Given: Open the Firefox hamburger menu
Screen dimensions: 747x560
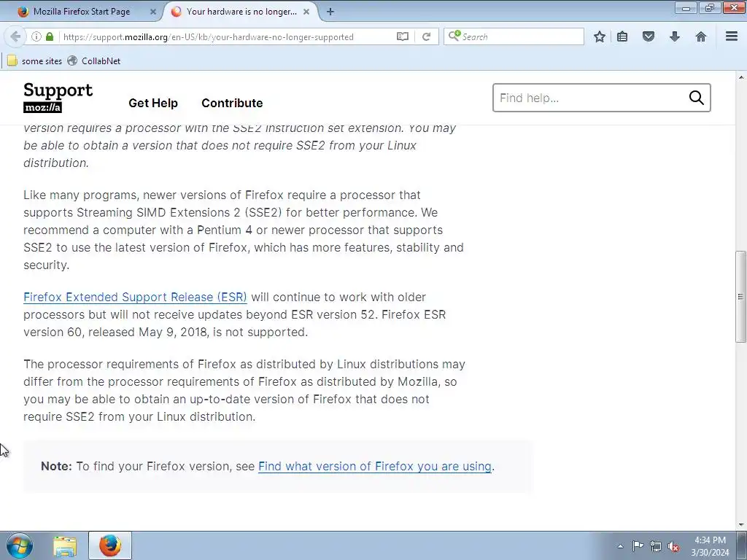Looking at the screenshot, I should click(x=732, y=36).
